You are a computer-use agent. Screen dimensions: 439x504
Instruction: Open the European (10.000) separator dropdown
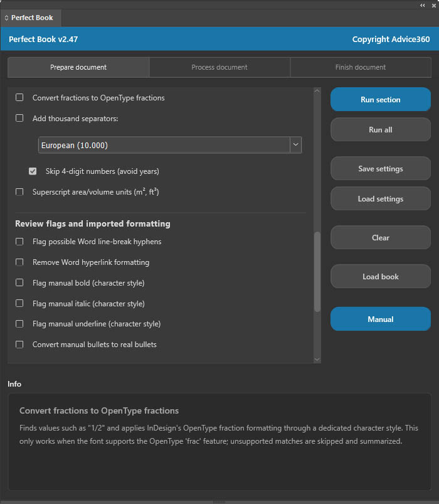(169, 145)
